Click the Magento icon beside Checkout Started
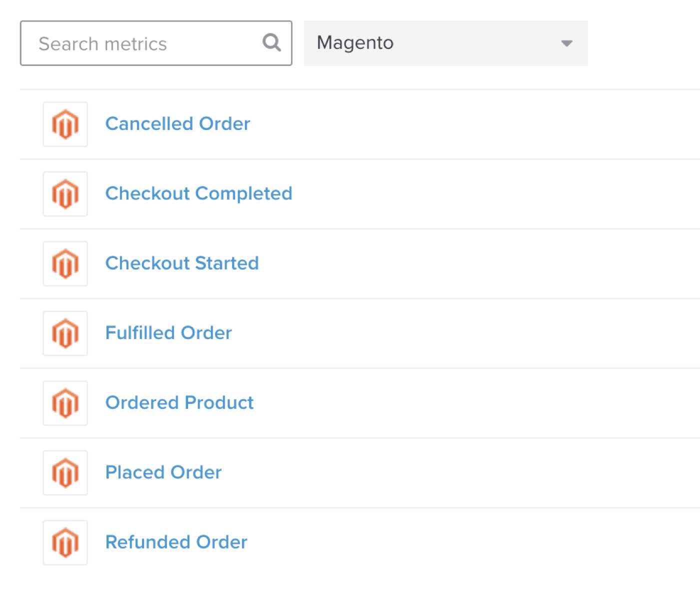Image resolution: width=700 pixels, height=591 pixels. [65, 263]
